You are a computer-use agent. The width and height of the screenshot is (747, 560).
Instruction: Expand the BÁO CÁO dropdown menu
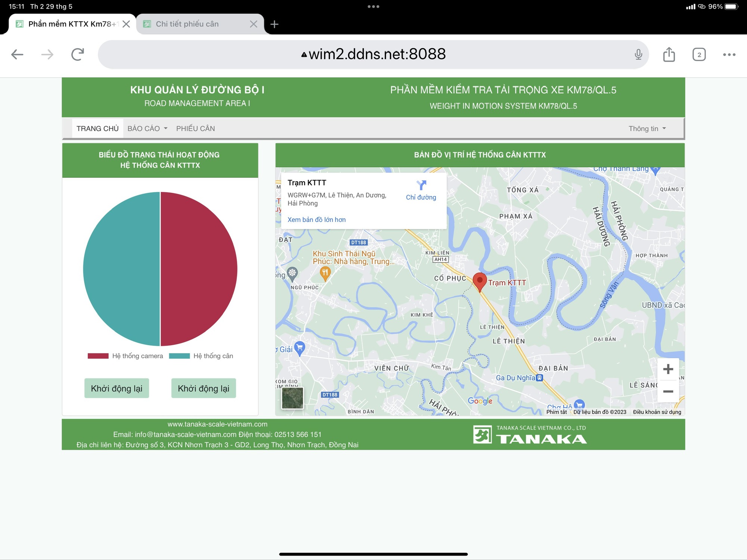pyautogui.click(x=147, y=129)
